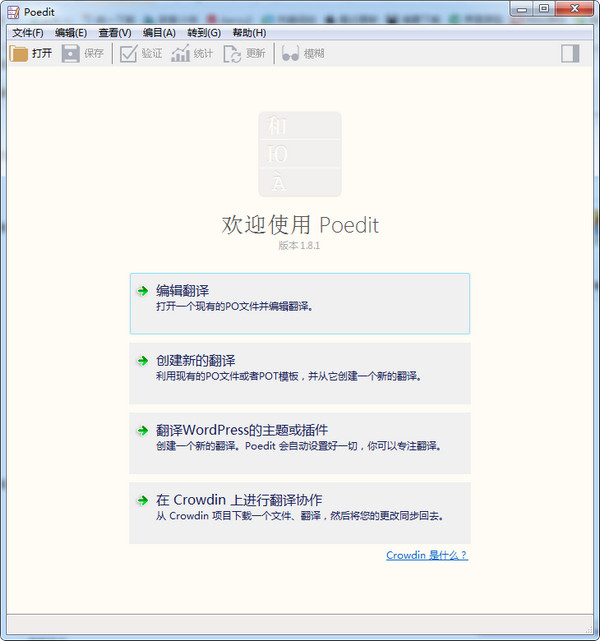Toggle the Fuzzy (模糊) glasses icon
Screen dimensions: 600x641
pos(291,54)
